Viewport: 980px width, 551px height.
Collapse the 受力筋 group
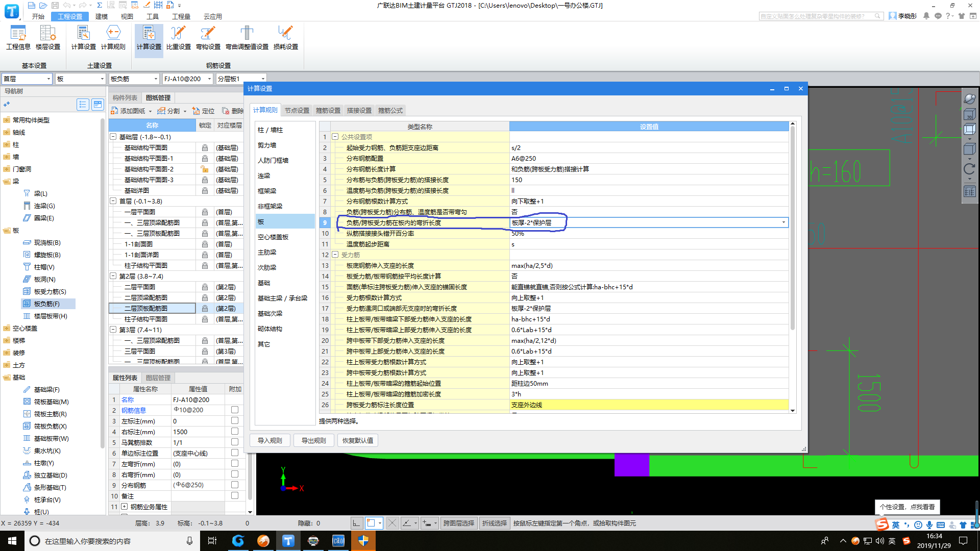(x=335, y=255)
